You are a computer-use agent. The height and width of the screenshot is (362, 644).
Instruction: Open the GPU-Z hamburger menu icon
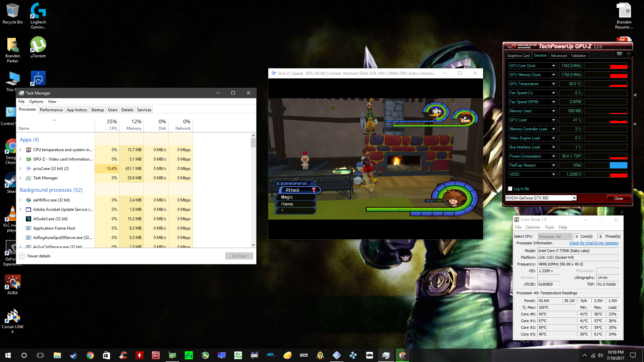(x=629, y=54)
